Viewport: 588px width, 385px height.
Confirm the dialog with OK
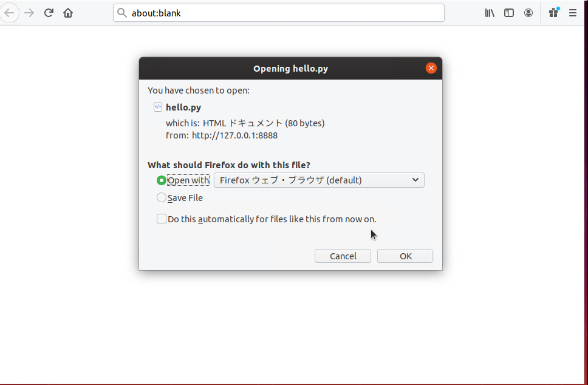(x=405, y=256)
